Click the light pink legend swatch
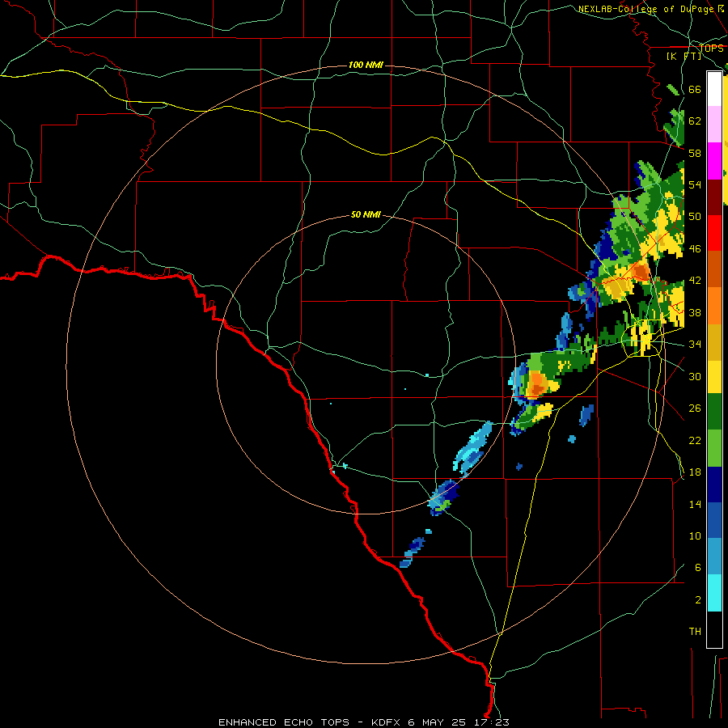This screenshot has height=728, width=728. [x=714, y=125]
